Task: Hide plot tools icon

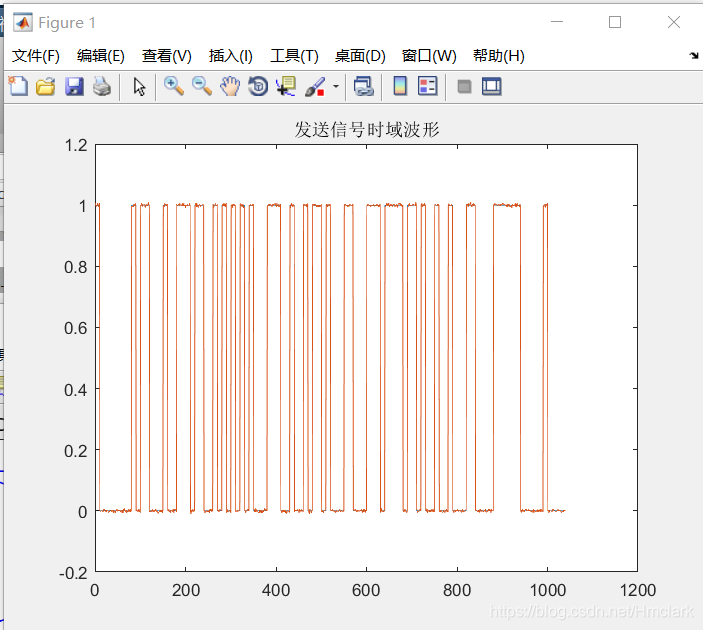Action: pyautogui.click(x=464, y=86)
